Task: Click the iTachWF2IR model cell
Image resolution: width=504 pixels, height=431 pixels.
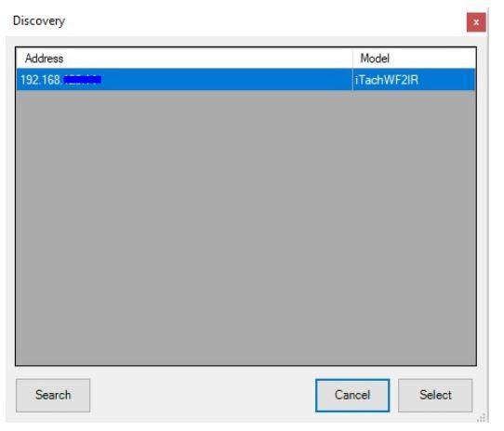Action: 414,80
